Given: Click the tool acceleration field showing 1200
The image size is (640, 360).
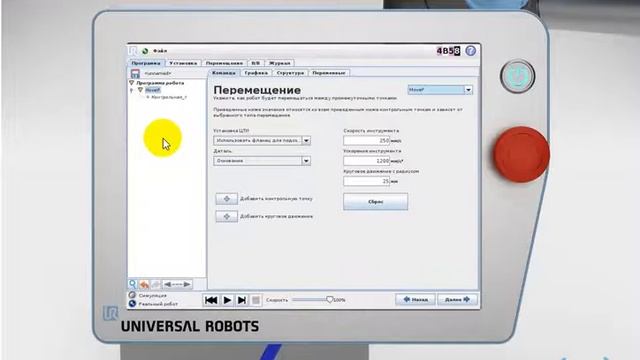Looking at the screenshot, I should coord(367,161).
